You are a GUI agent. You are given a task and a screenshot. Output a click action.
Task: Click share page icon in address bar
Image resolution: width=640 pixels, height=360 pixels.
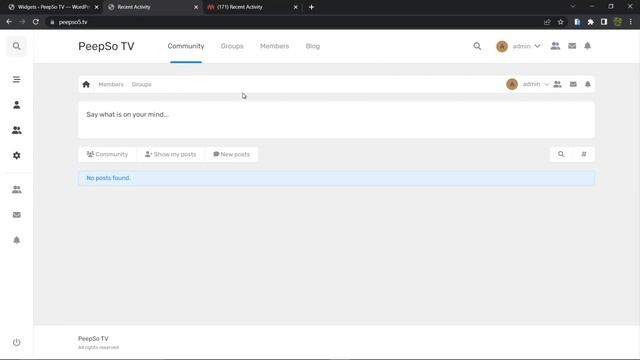click(547, 22)
